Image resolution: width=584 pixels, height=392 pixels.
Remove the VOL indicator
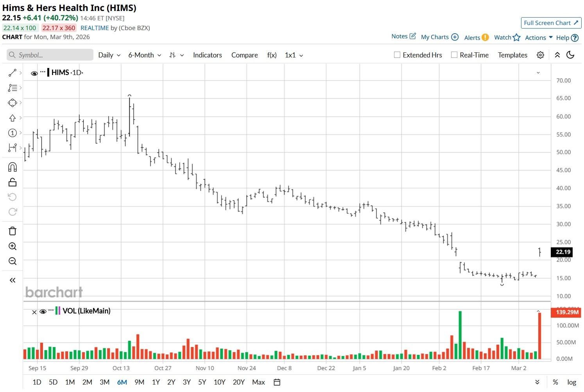(34, 312)
